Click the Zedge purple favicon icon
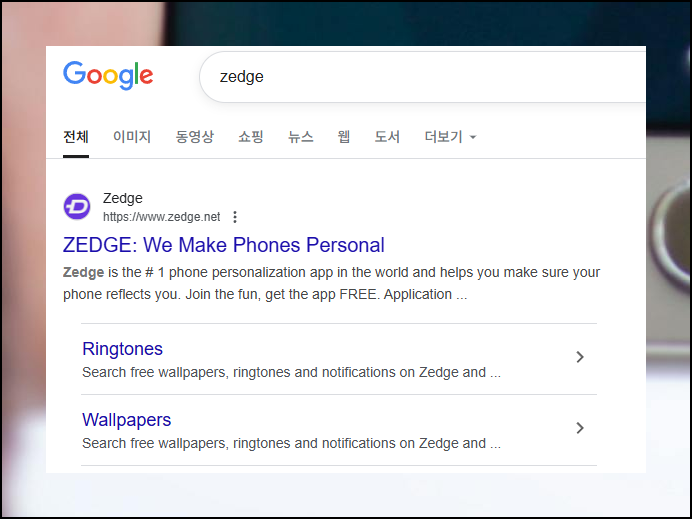 (x=77, y=207)
